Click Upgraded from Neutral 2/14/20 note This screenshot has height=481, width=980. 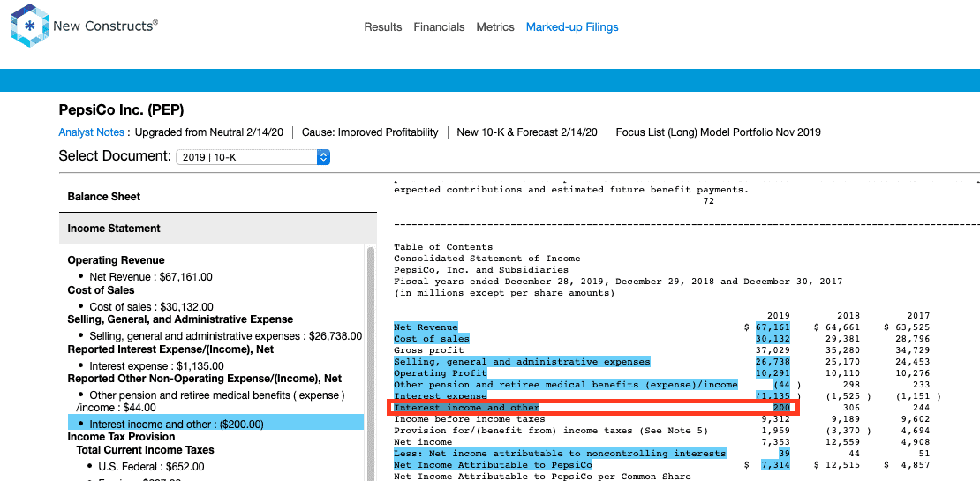point(209,132)
